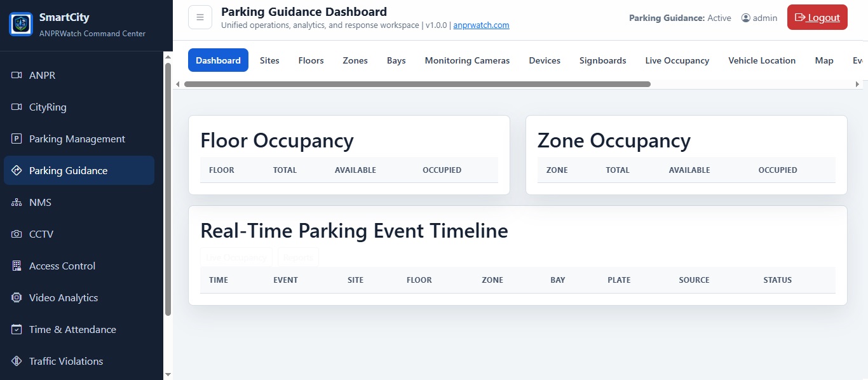Click the red Logout button

tap(817, 17)
